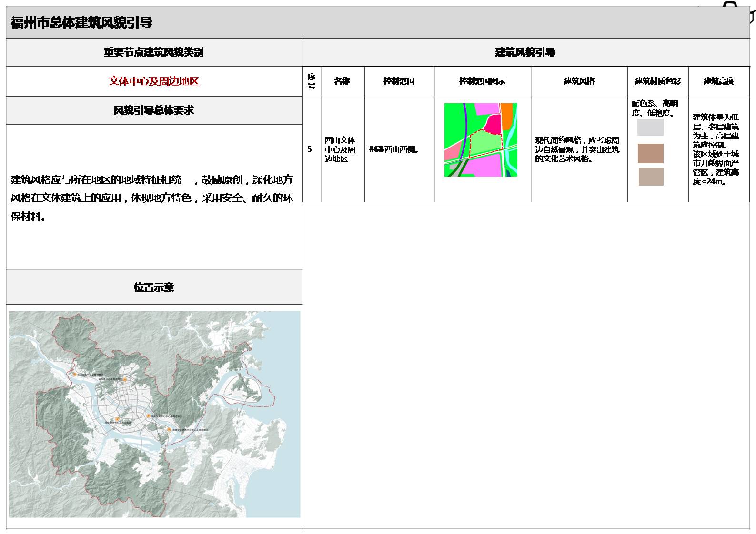
Task: Select the 西山文体中心及周边地区 name cell
Action: (x=341, y=149)
